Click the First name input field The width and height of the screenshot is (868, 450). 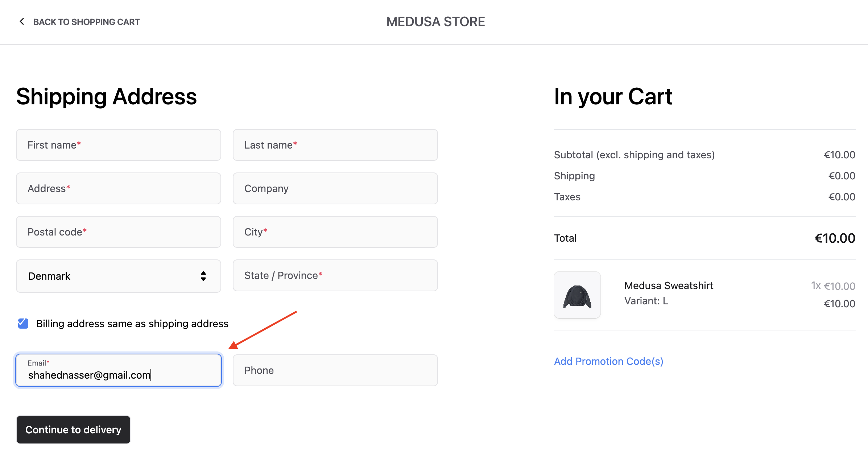(118, 145)
